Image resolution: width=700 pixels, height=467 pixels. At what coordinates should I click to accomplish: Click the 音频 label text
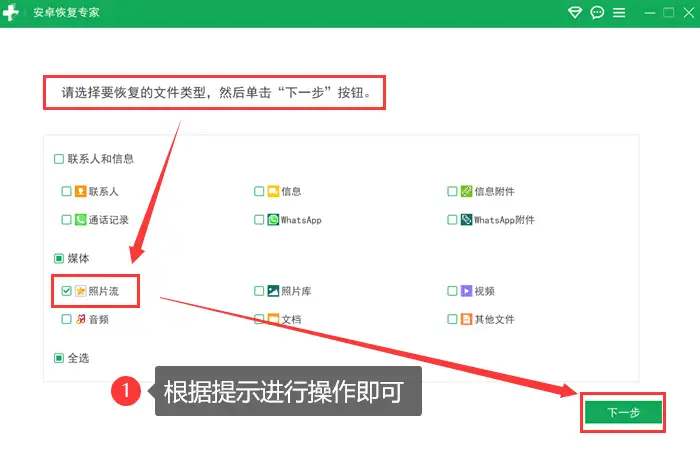pyautogui.click(x=99, y=319)
